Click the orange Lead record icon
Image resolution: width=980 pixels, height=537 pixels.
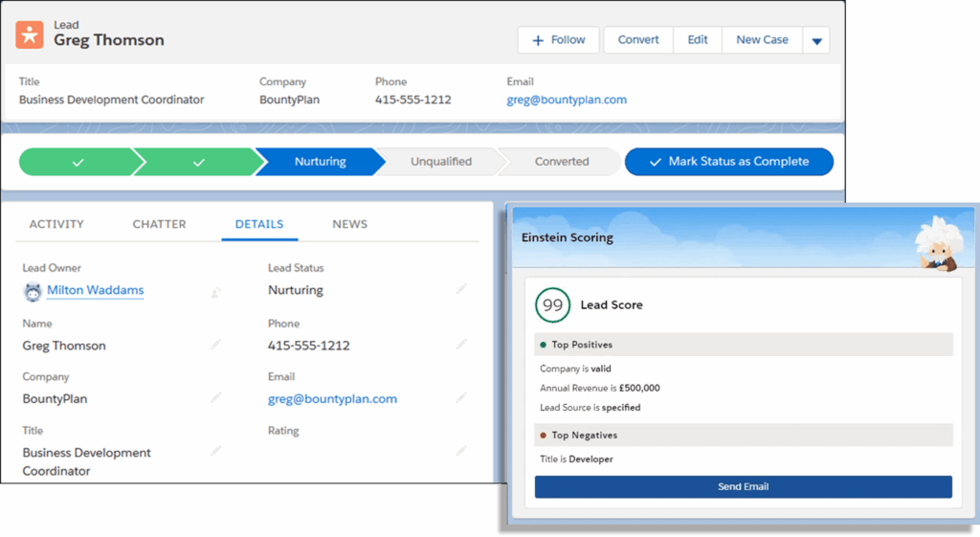pyautogui.click(x=30, y=34)
